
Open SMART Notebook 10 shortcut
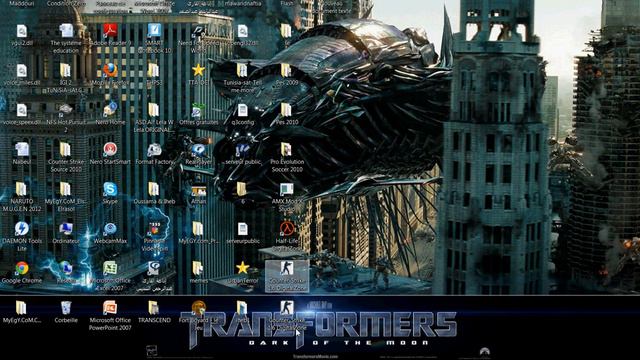[x=154, y=31]
